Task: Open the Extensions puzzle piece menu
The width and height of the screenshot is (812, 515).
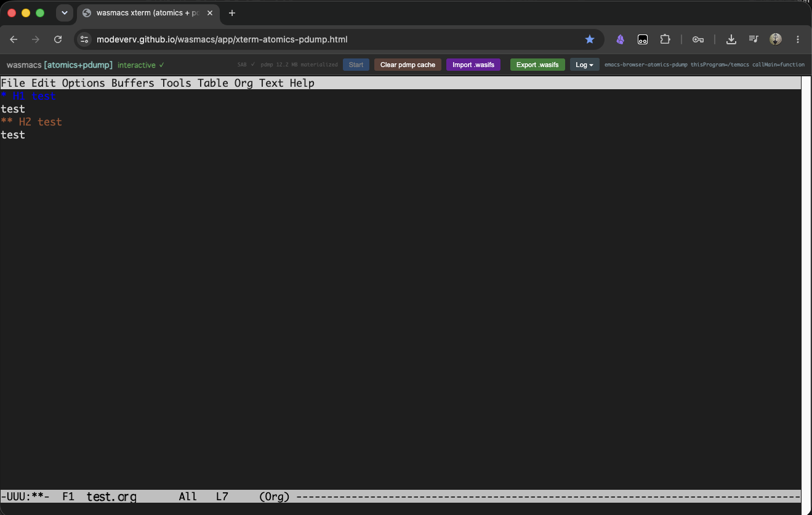Action: [x=665, y=39]
